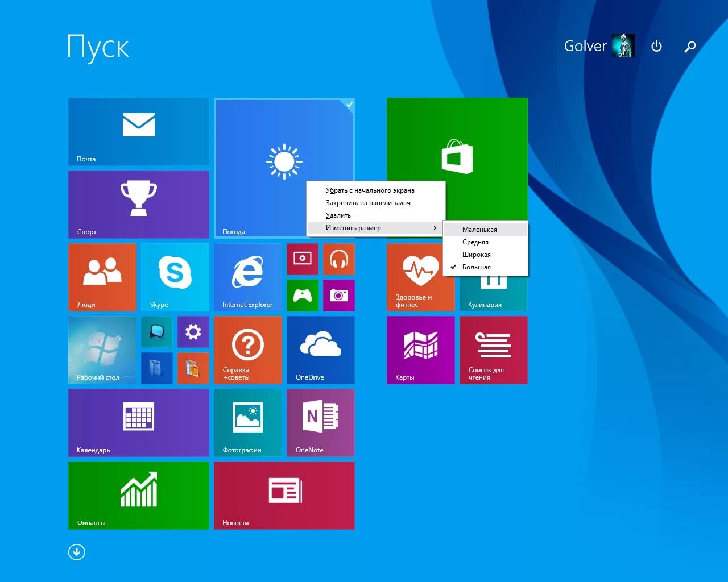This screenshot has width=728, height=582.
Task: Open the Календарь tile
Action: [138, 423]
